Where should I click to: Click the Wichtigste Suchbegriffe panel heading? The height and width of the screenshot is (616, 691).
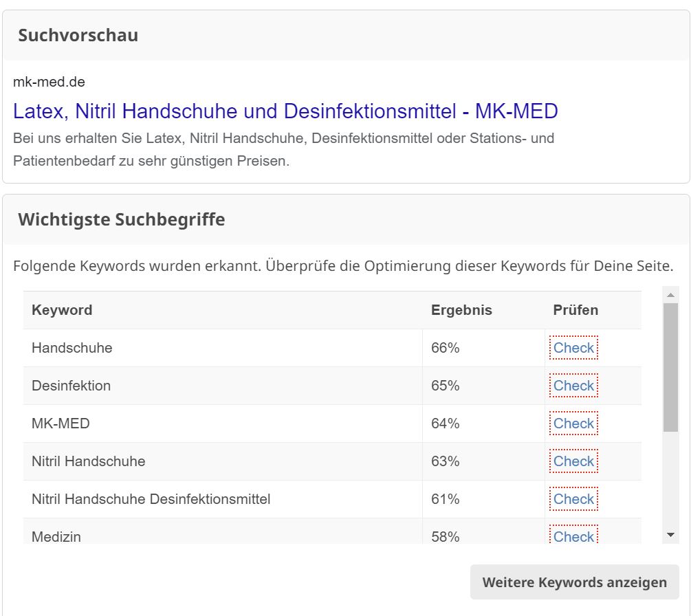(122, 219)
